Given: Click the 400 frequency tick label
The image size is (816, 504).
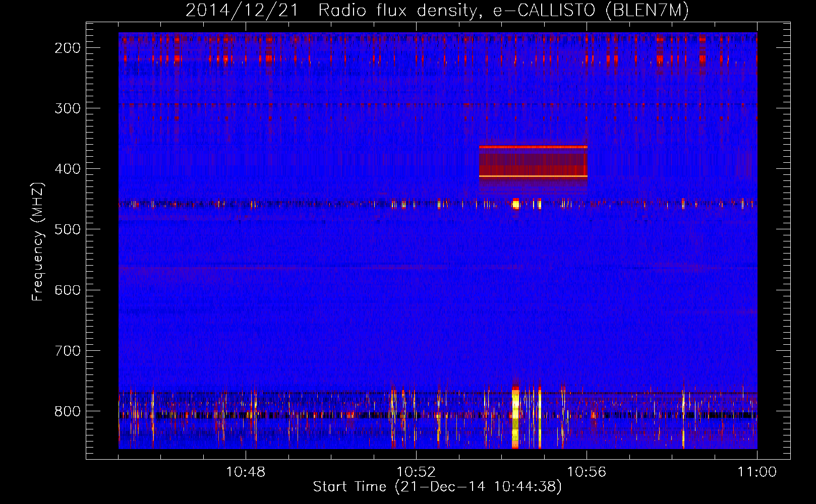Looking at the screenshot, I should [68, 169].
